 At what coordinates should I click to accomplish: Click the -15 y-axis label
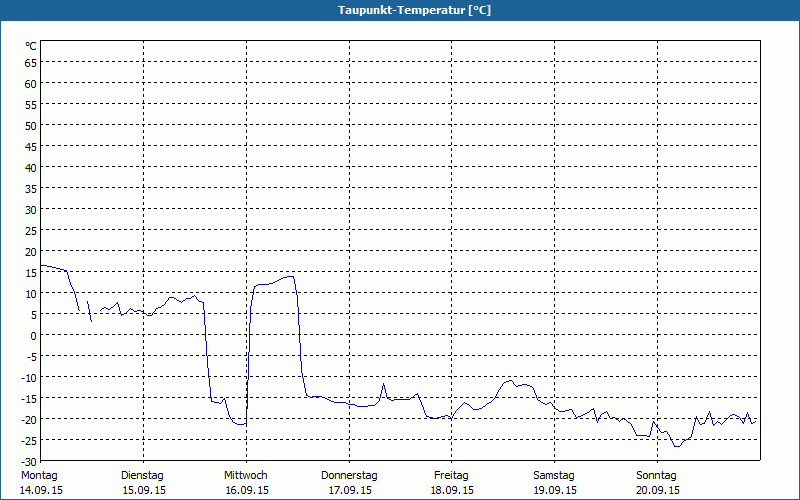pyautogui.click(x=29, y=399)
